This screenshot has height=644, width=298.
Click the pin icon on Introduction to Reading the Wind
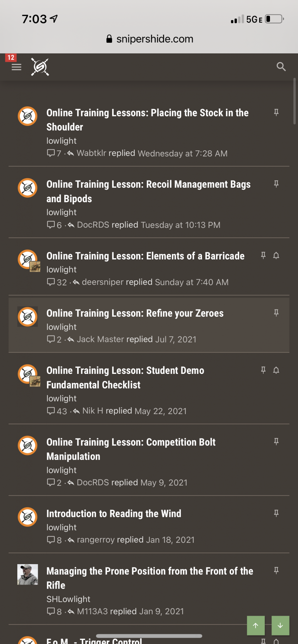coord(276,513)
